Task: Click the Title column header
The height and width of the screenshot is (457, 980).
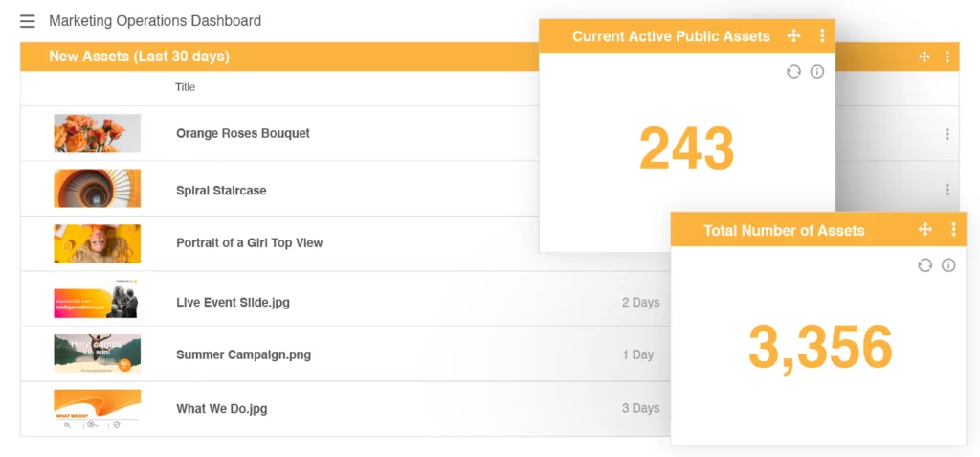Action: 185,87
